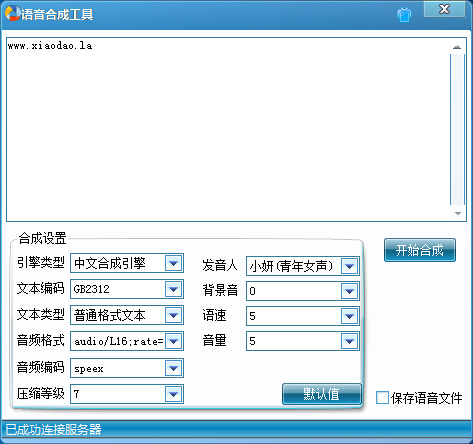Open the 文本编码 GB2312 dropdown
Viewport: 473px width, 444px height.
click(173, 289)
